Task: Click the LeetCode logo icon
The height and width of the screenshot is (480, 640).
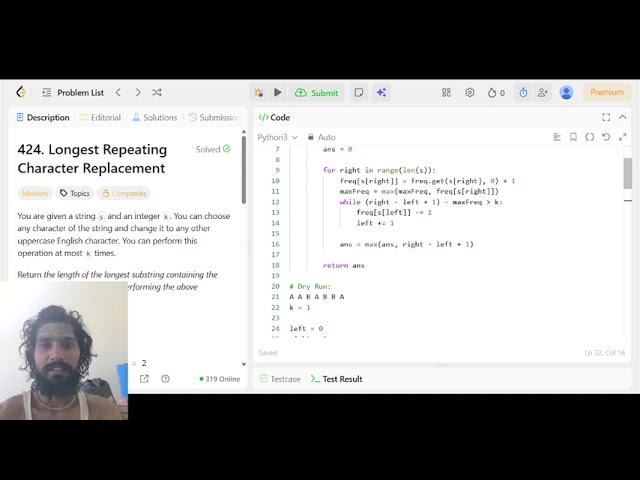Action: (21, 92)
